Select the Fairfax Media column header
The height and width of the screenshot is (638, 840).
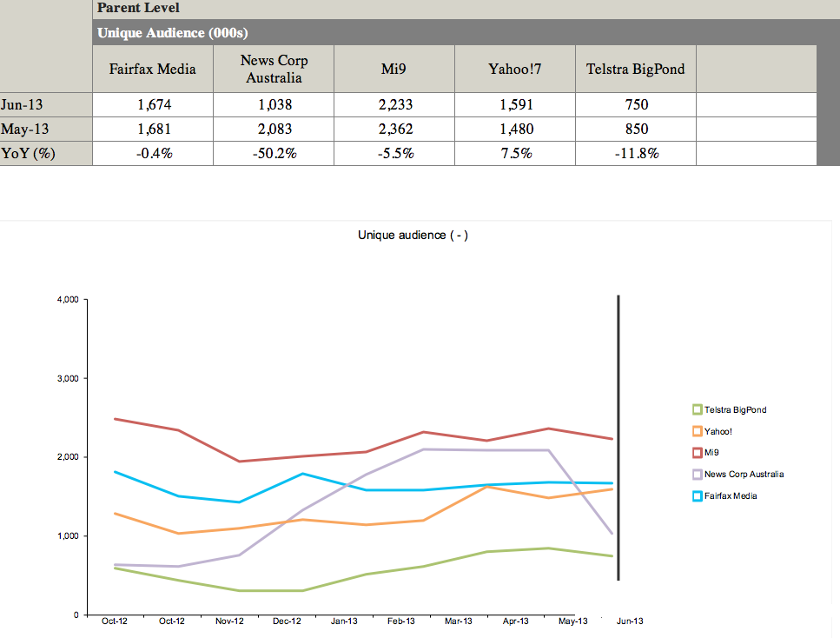click(153, 69)
